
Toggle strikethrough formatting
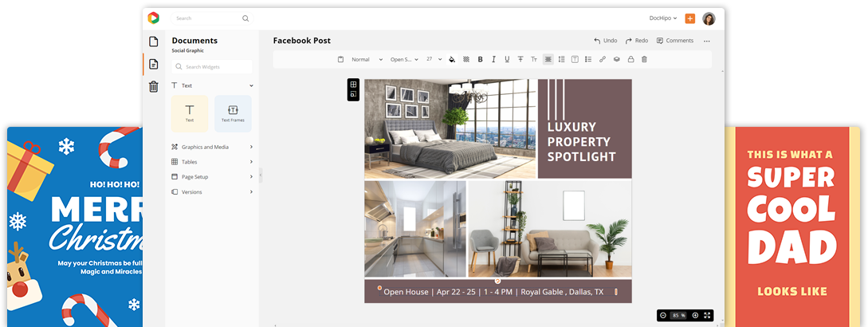tap(520, 59)
